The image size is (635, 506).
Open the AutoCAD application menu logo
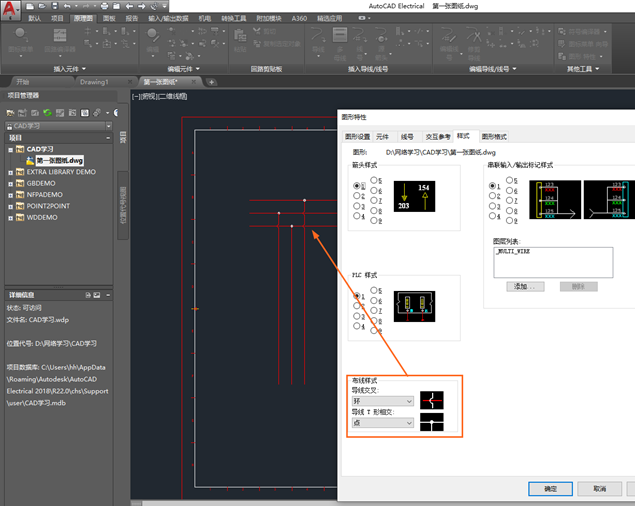click(10, 9)
